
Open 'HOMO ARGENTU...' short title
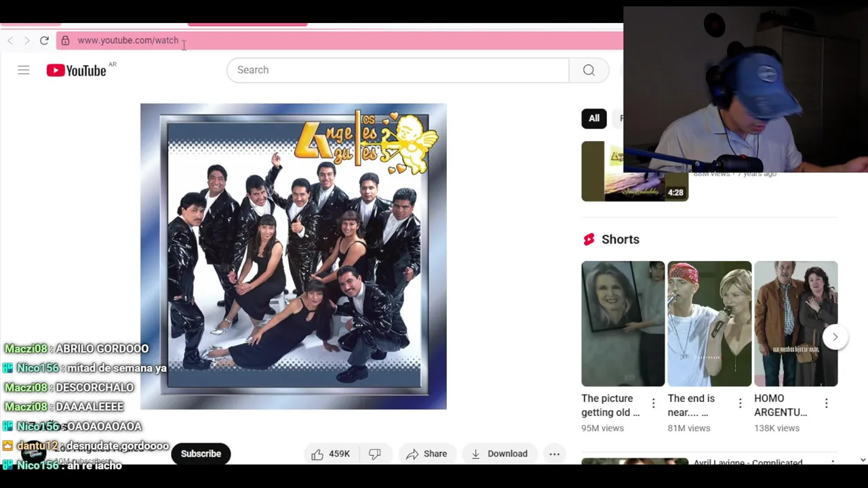781,405
